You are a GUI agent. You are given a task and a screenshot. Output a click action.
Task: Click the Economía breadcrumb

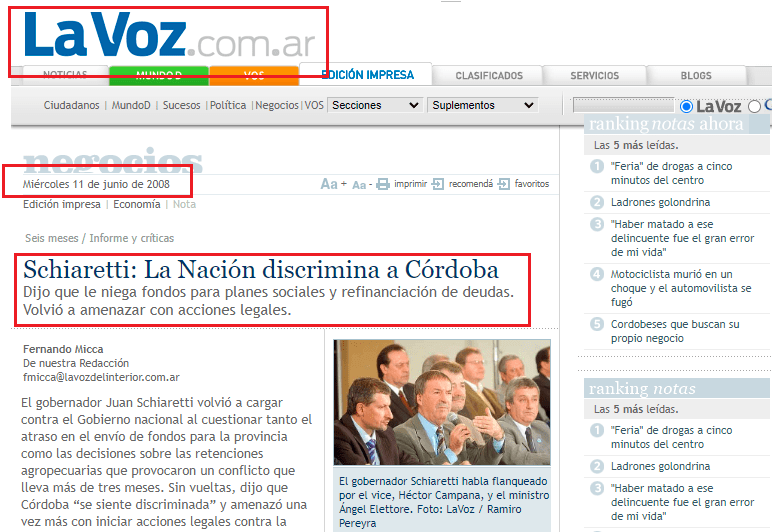(136, 204)
